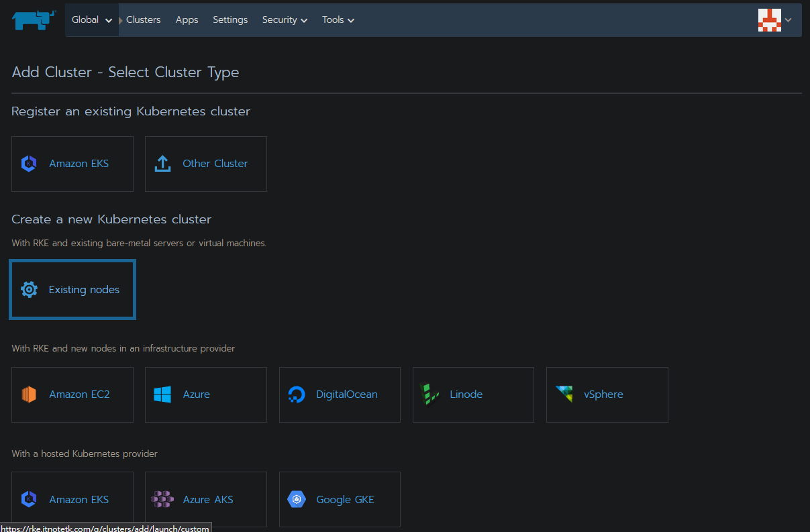Screen dimensions: 810x532
Task: Click the Add Cluster page heading
Action: point(125,72)
